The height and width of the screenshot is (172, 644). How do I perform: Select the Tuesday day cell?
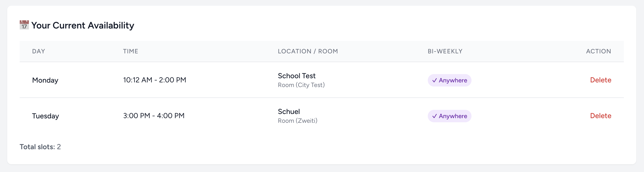(46, 116)
